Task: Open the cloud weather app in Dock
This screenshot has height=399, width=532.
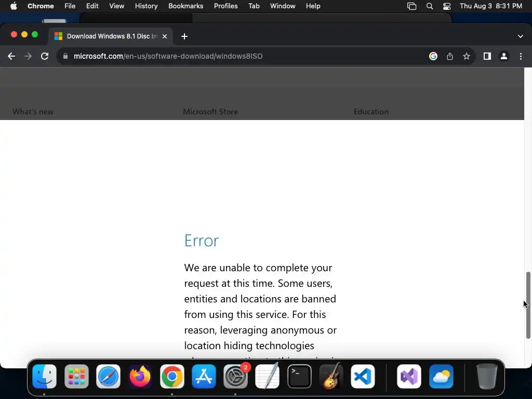Action: [x=441, y=376]
